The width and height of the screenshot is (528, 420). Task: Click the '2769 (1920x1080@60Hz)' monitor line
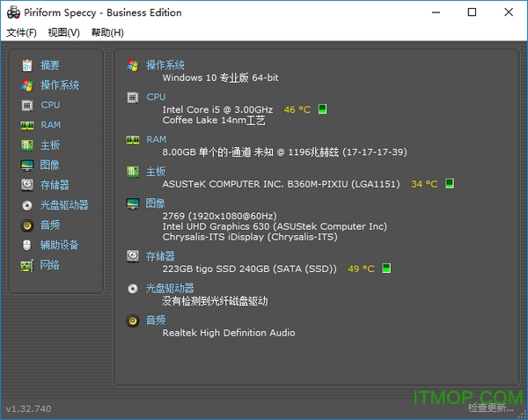(219, 216)
